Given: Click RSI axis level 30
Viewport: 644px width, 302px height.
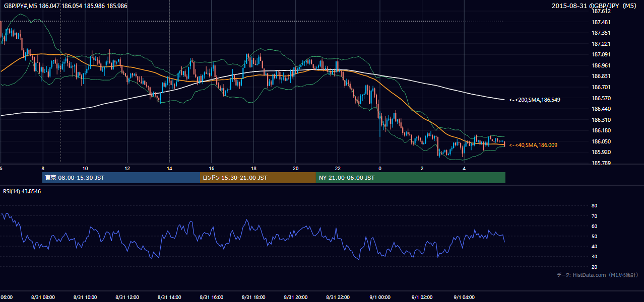Looking at the screenshot, I should [x=594, y=257].
